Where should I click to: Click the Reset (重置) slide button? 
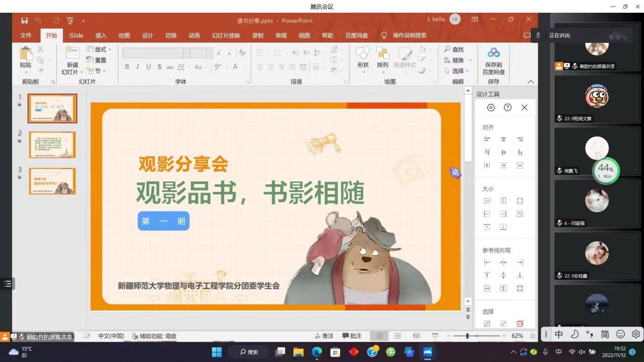coord(97,60)
